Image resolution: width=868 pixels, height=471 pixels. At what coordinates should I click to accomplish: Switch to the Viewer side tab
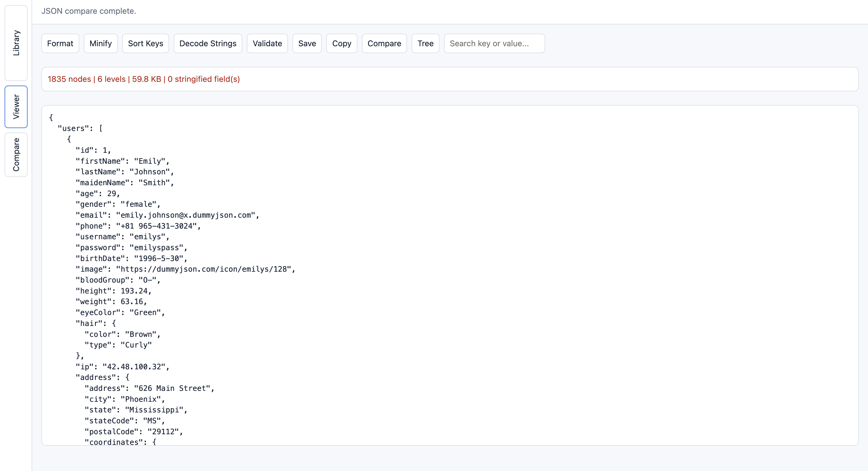point(16,107)
